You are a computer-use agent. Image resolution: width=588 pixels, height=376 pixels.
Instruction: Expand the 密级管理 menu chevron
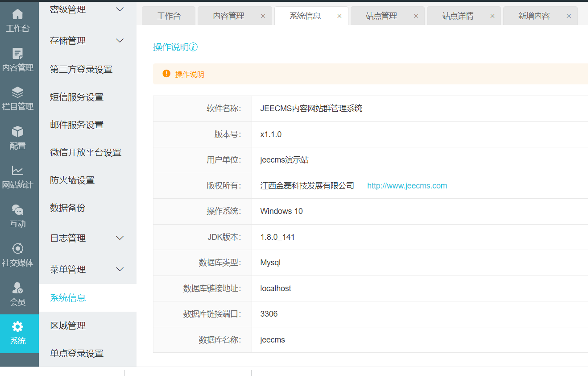(120, 9)
